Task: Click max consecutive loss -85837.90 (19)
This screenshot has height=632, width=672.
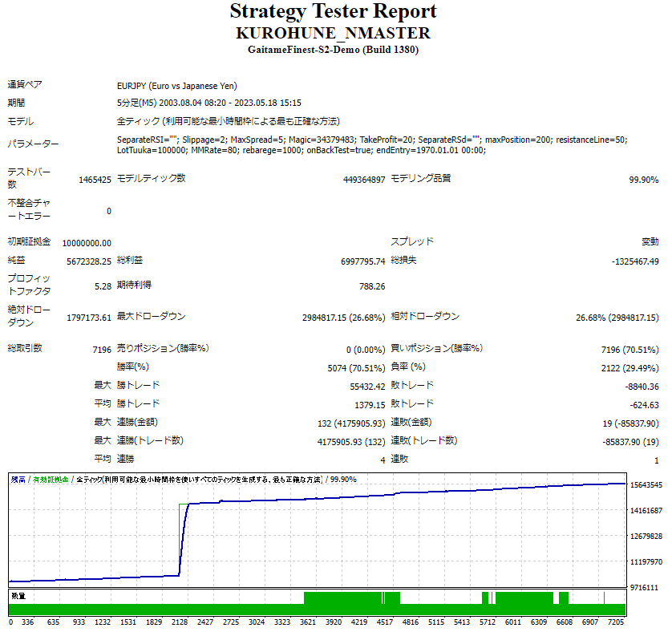Action: coord(630,442)
